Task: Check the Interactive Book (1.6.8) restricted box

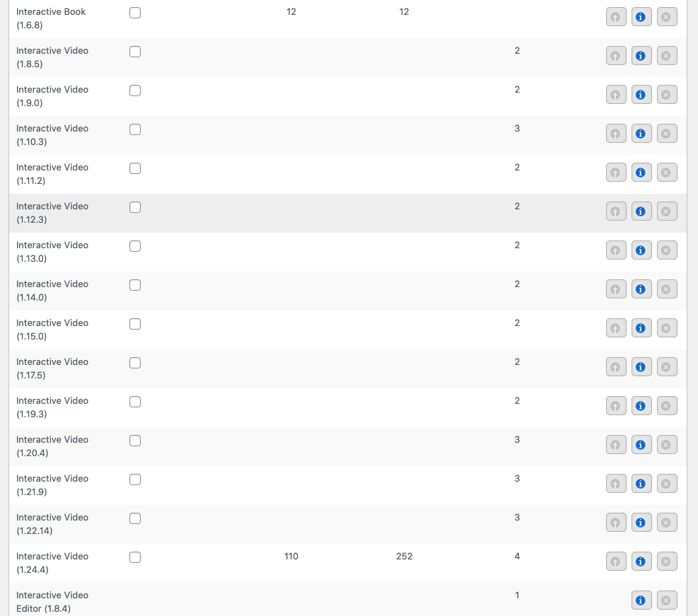Action: (x=135, y=13)
